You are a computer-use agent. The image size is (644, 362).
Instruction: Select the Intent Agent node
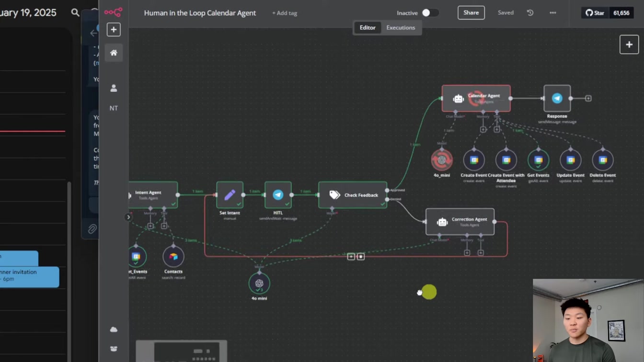[153, 195]
